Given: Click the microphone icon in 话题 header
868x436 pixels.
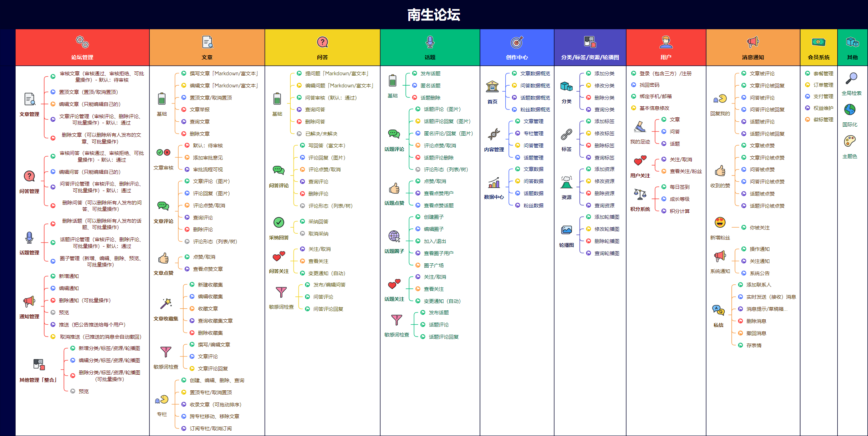Looking at the screenshot, I should click(430, 42).
